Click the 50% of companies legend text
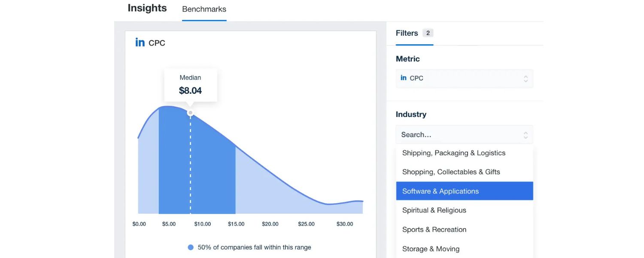The width and height of the screenshot is (644, 258). point(253,247)
